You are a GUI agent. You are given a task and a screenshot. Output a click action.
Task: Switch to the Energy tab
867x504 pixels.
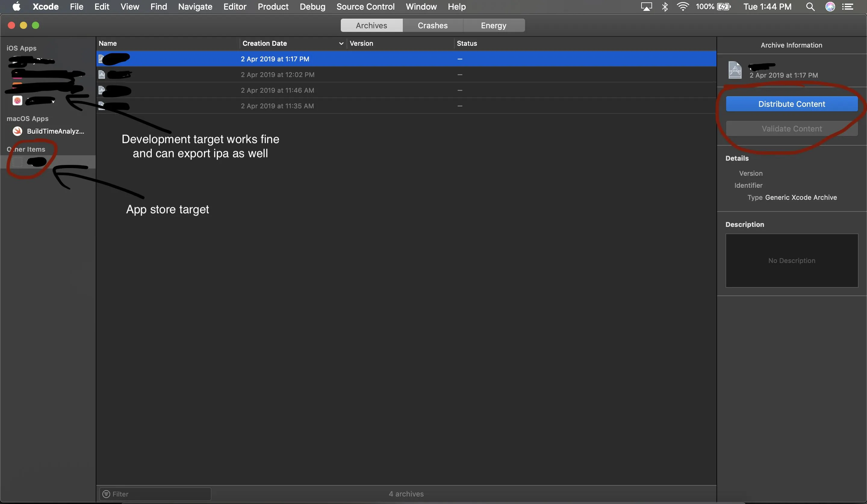point(493,26)
